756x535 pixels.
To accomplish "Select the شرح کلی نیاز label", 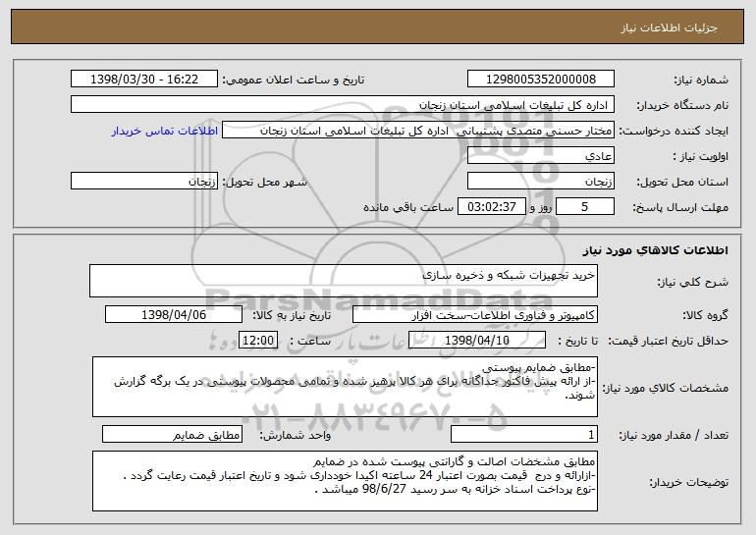I will coord(693,282).
